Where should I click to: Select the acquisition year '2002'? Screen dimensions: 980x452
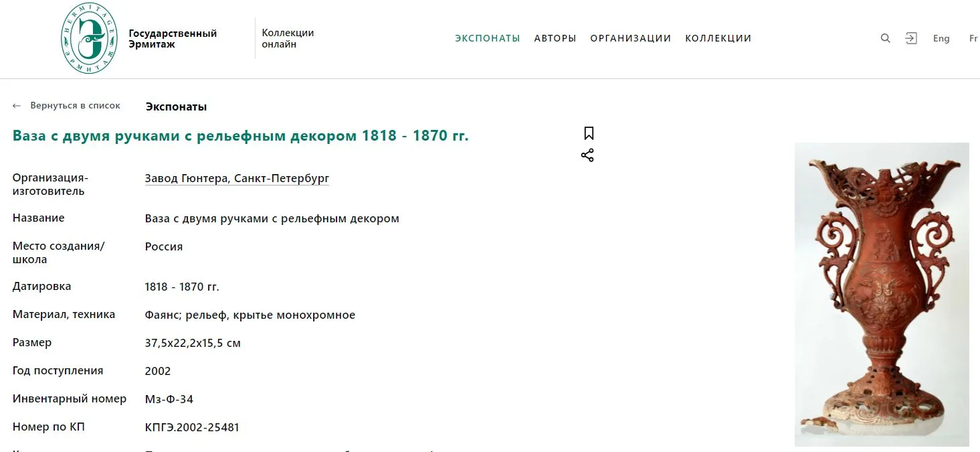pos(158,371)
